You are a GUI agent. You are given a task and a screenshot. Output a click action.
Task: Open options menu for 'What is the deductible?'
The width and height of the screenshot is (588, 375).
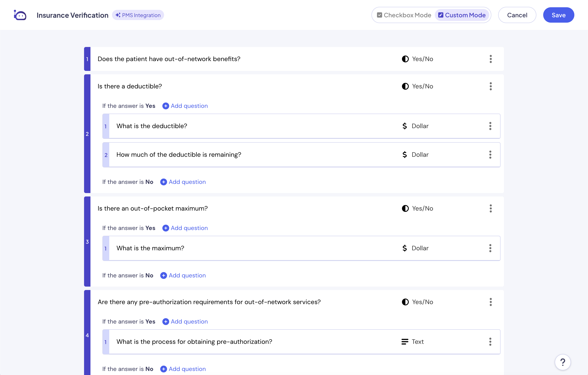[x=490, y=126]
